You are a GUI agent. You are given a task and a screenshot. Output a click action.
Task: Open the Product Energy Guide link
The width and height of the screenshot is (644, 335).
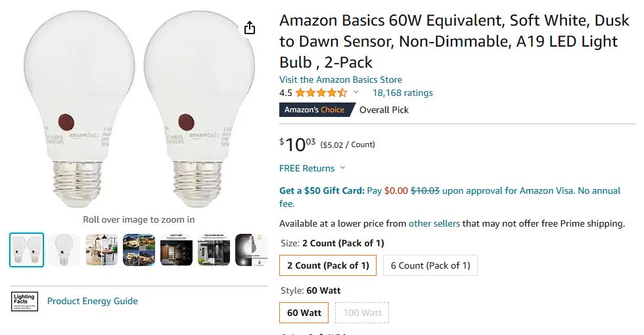tap(93, 301)
